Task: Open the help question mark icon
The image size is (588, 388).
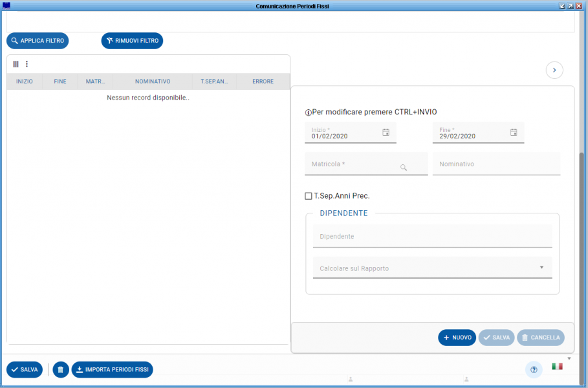Action: [x=534, y=370]
